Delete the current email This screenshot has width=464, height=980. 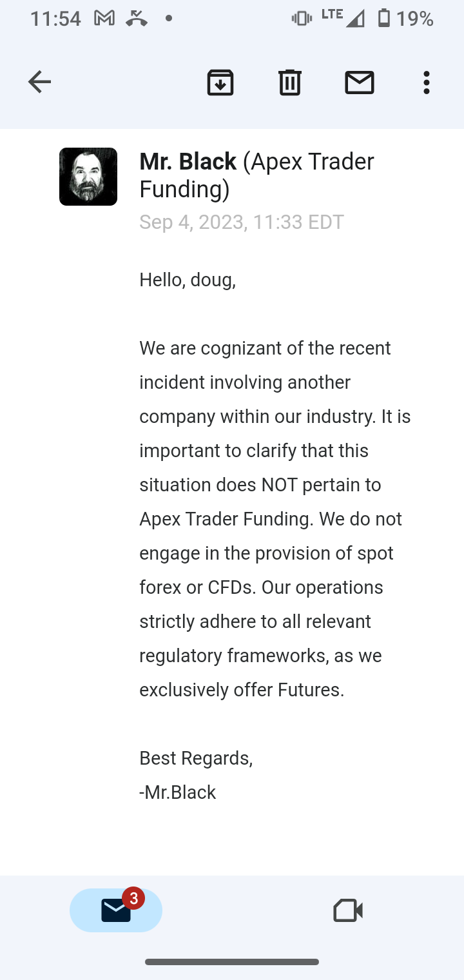tap(289, 82)
